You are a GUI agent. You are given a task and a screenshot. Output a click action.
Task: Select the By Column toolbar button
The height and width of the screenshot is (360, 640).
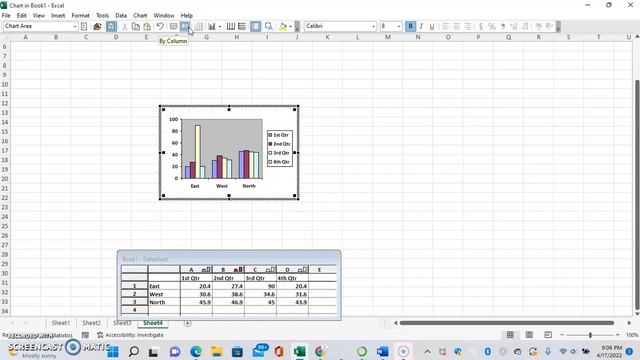(185, 26)
